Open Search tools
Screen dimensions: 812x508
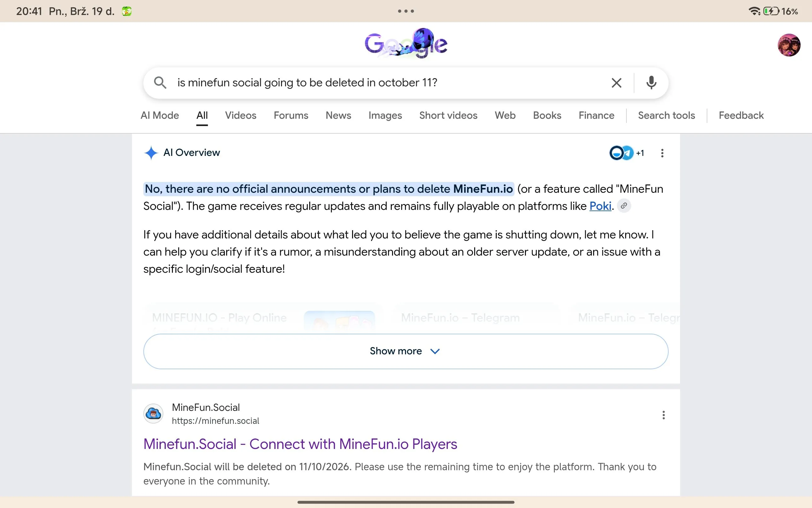pyautogui.click(x=666, y=115)
